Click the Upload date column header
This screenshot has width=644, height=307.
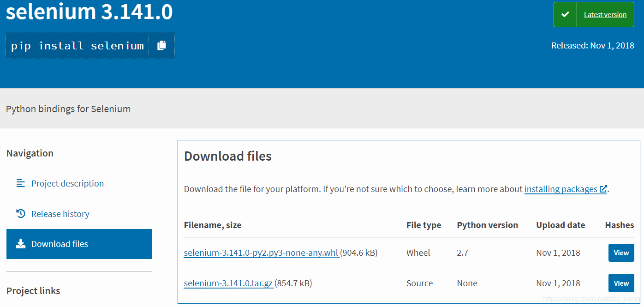click(561, 225)
